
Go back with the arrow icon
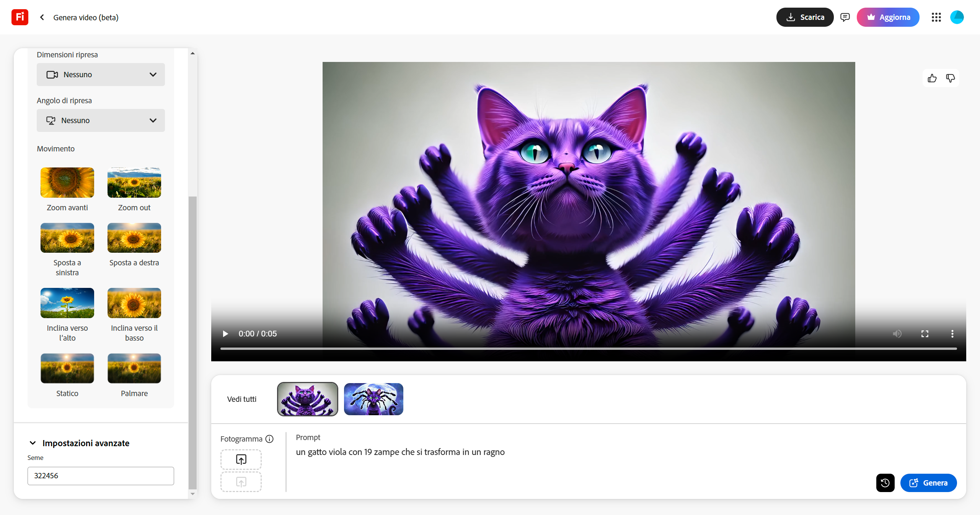click(42, 17)
